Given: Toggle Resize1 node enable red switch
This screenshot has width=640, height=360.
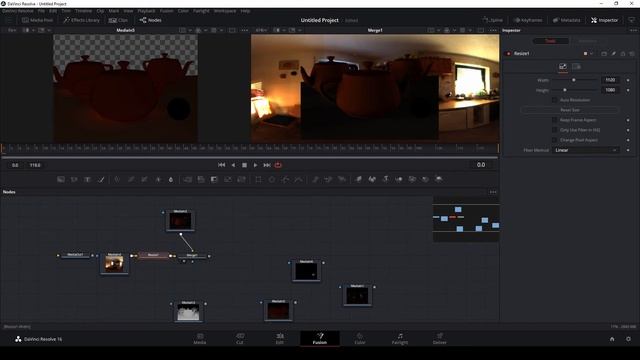Looking at the screenshot, I should click(x=509, y=53).
